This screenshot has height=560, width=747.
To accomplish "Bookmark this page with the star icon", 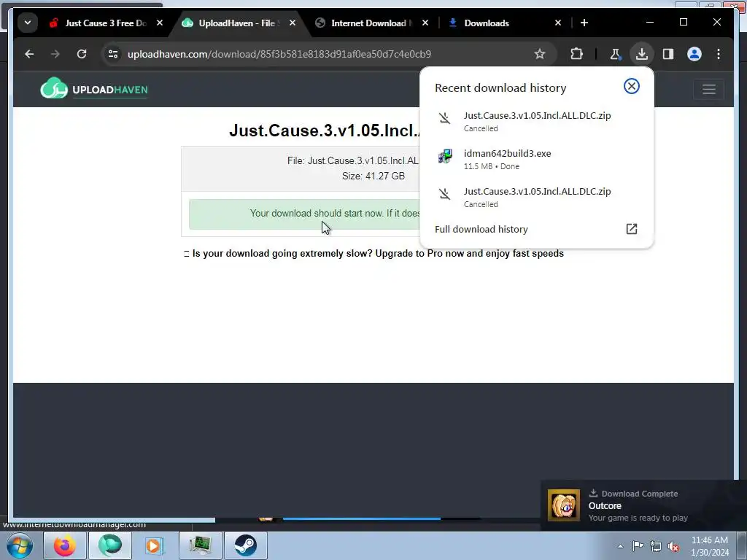I will [539, 54].
